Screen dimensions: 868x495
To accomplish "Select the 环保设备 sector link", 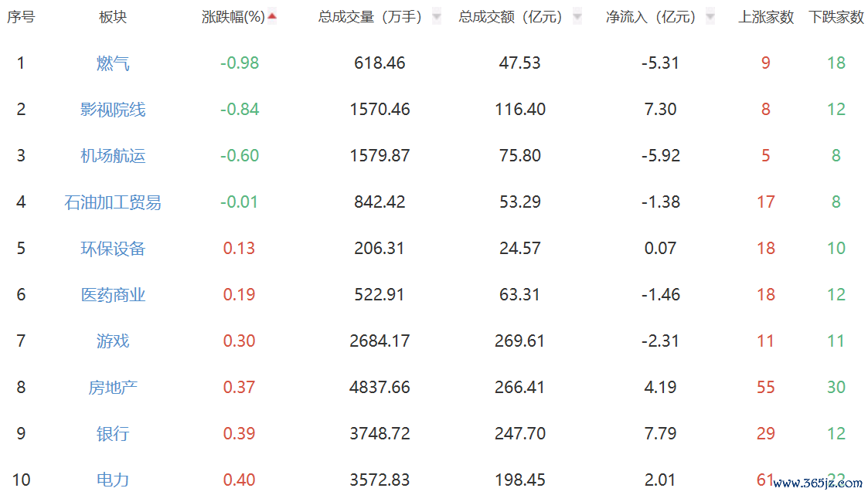I will [x=113, y=249].
